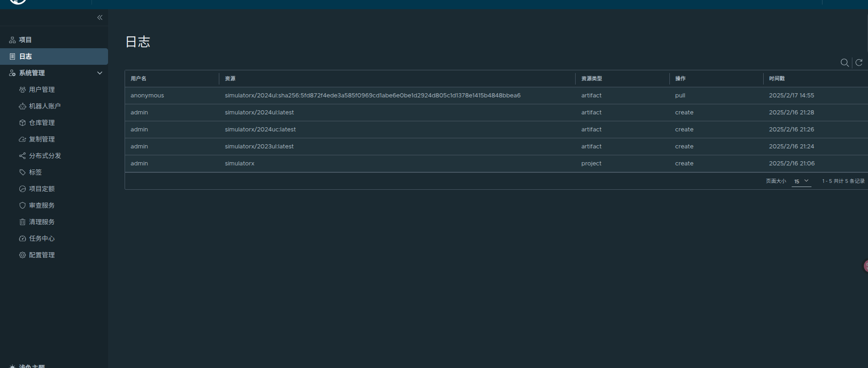Select the timestamp 2025/2/16 21:26
This screenshot has width=868, height=368.
point(792,130)
